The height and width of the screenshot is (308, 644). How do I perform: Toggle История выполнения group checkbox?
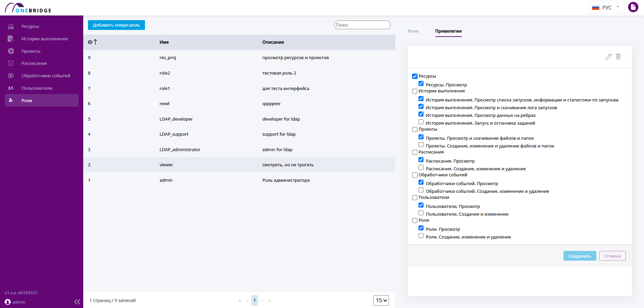[415, 91]
